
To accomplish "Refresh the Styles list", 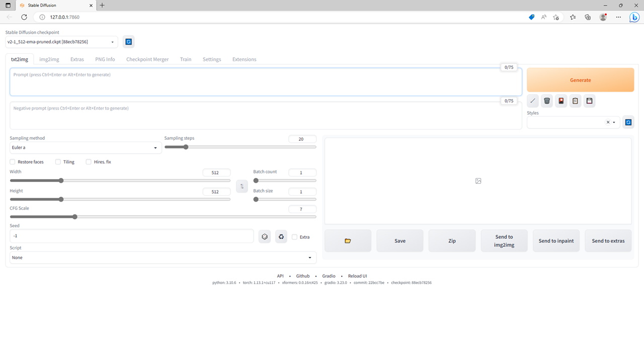I will point(628,122).
